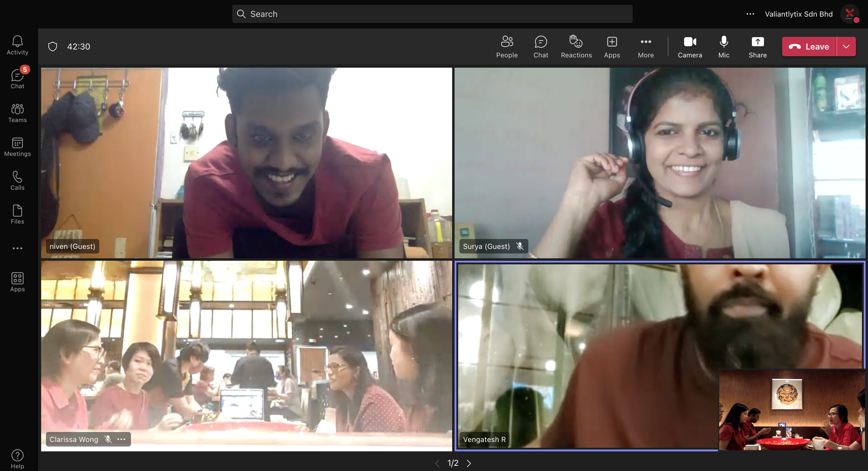The height and width of the screenshot is (471, 868).
Task: Click the self-view video thumbnail
Action: [791, 409]
